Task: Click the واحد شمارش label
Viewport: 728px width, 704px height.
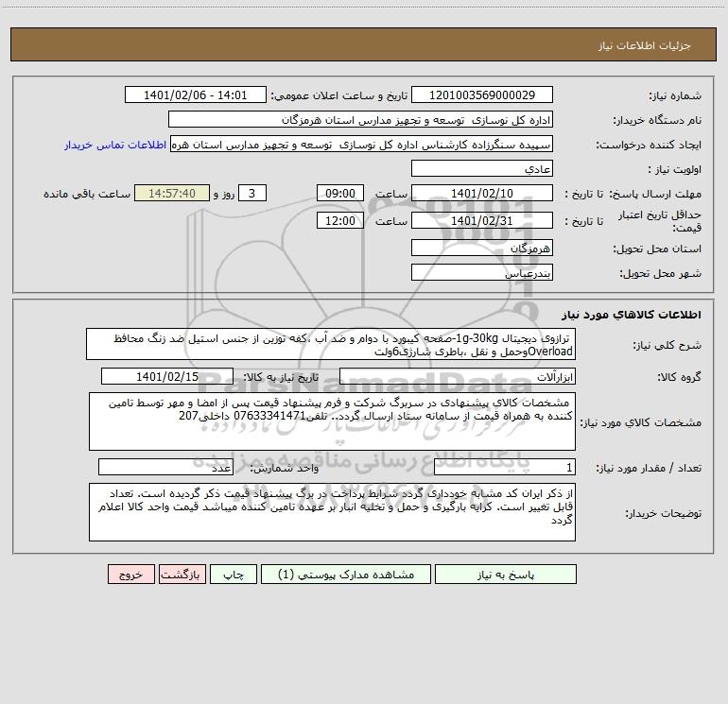Action: click(x=285, y=468)
